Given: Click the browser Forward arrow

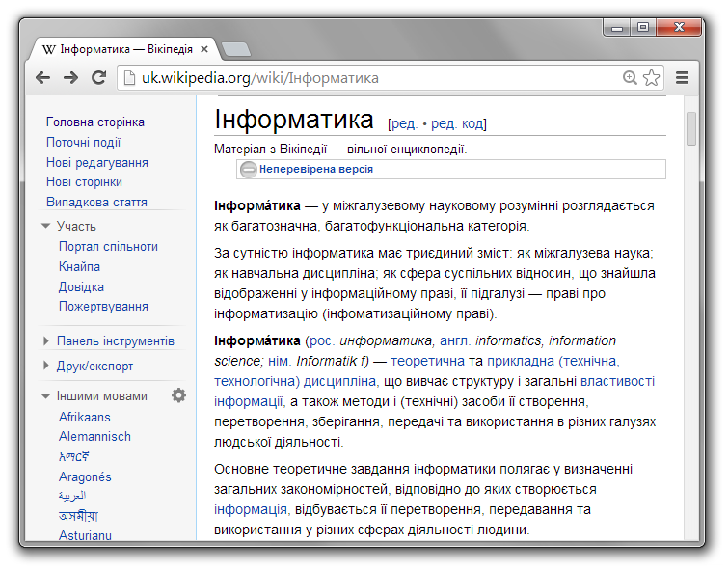Looking at the screenshot, I should tap(70, 77).
